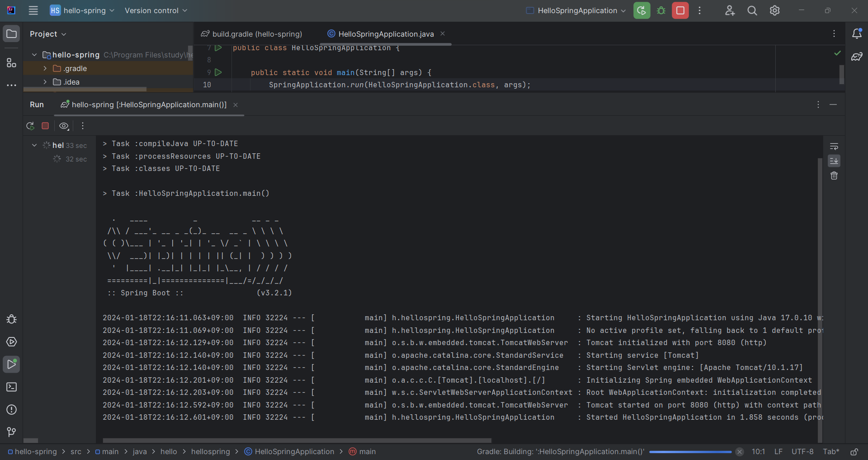Toggle file read-only lock icon
Screen dimensions: 868x460
point(854,452)
